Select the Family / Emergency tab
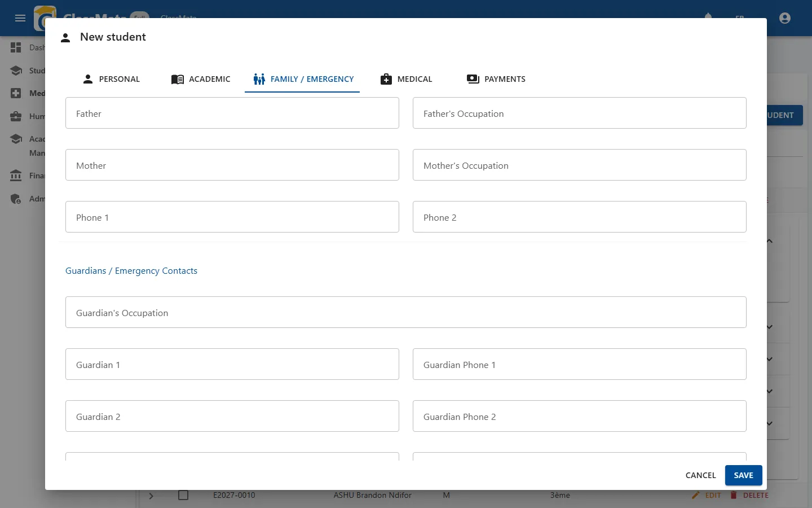Image resolution: width=812 pixels, height=508 pixels. [x=303, y=79]
